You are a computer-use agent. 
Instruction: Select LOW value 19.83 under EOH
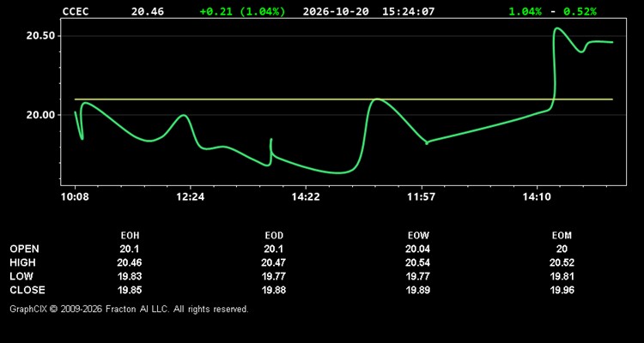[130, 276]
